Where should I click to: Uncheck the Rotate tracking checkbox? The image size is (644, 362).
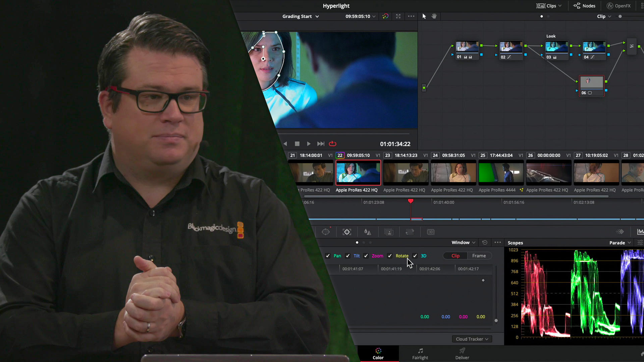390,256
